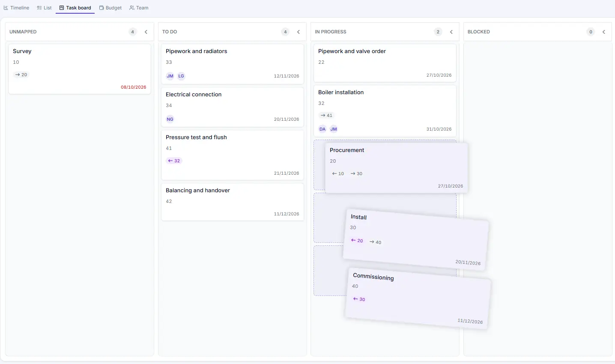This screenshot has width=615, height=364.
Task: Open Pipework and radiators card
Action: coord(233,64)
